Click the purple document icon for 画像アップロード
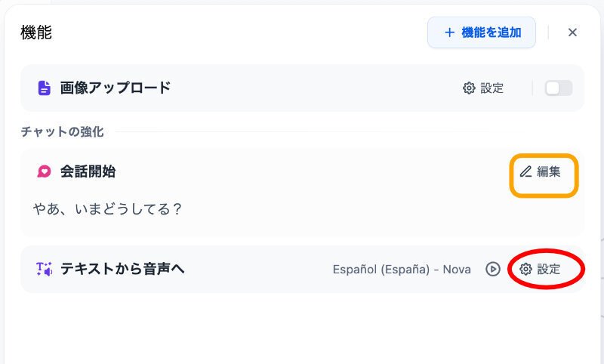Screen dimensions: 604x364 click(x=45, y=88)
